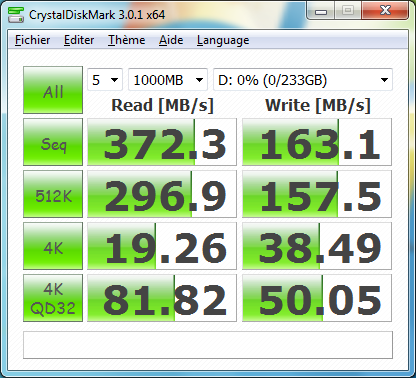Start the 4K benchmark test

(x=53, y=246)
